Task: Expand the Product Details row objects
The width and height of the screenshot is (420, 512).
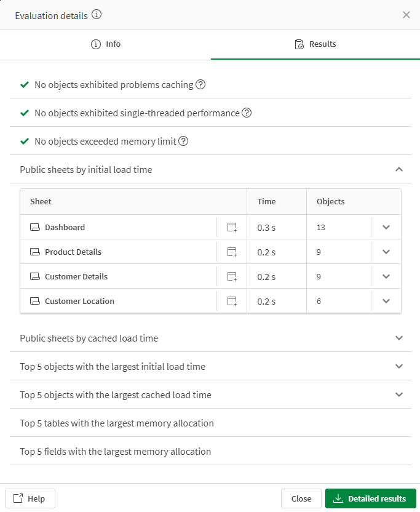Action: click(x=386, y=252)
